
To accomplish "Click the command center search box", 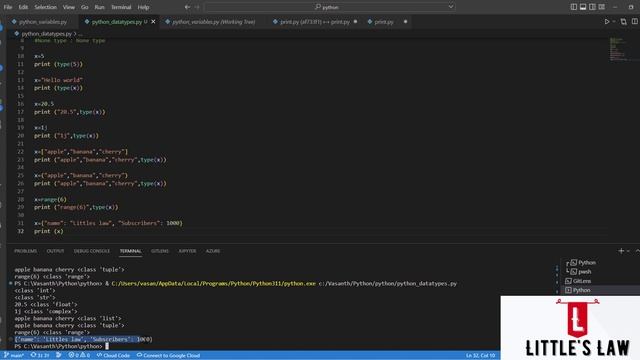I will [x=330, y=7].
